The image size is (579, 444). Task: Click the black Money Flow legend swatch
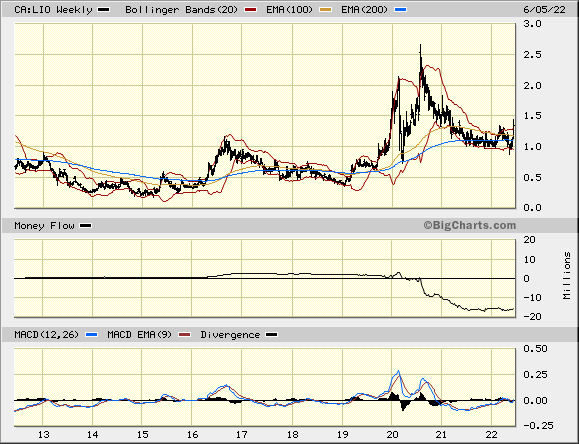tap(86, 226)
